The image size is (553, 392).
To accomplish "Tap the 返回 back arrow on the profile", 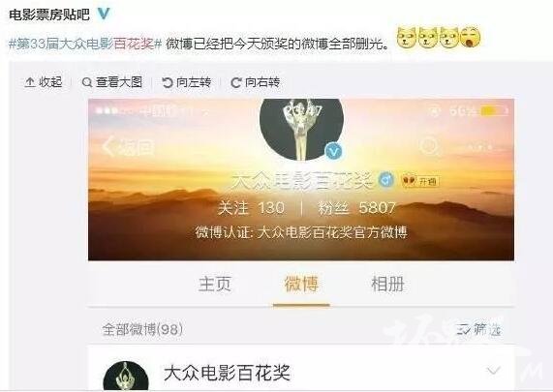I will (x=128, y=147).
